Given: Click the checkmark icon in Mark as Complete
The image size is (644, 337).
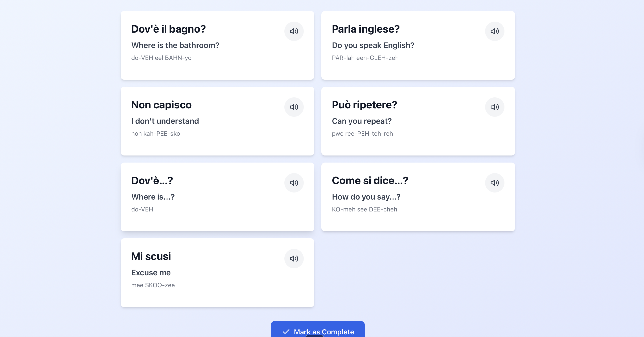Looking at the screenshot, I should point(286,332).
